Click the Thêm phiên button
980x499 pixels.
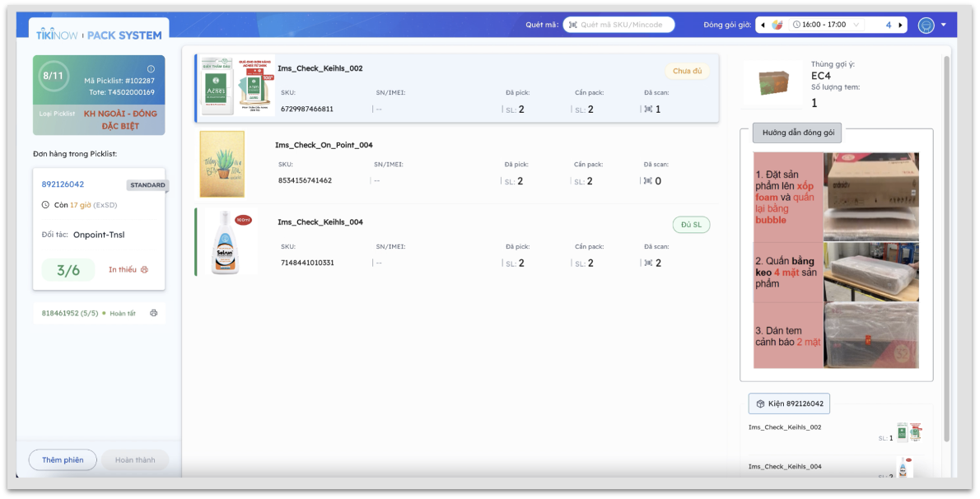(x=63, y=459)
